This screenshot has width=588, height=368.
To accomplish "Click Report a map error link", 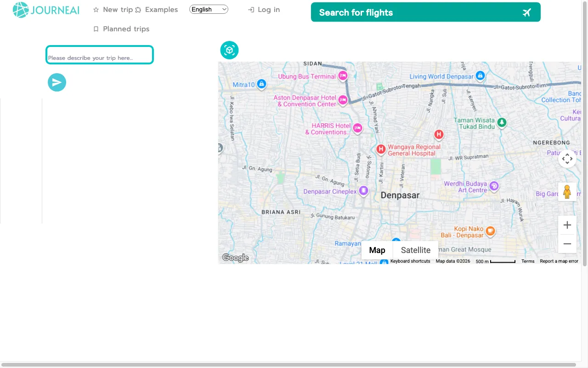I will point(559,261).
